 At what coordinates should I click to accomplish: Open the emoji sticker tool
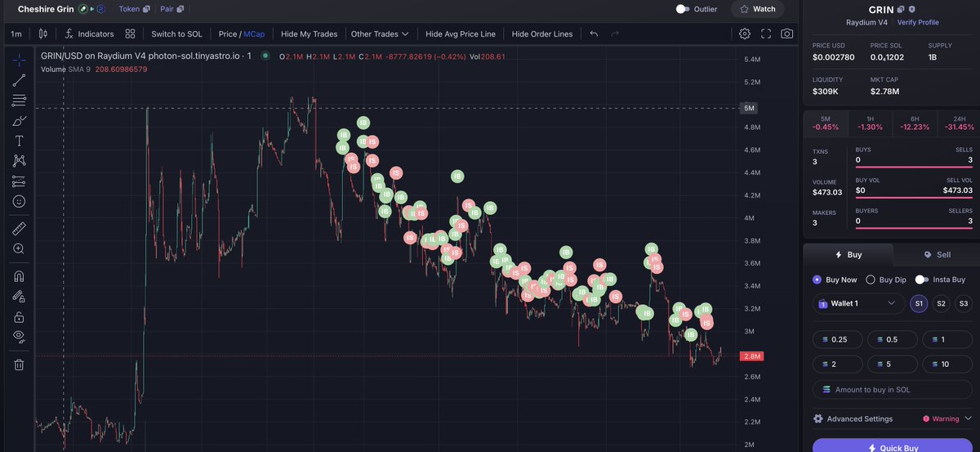tap(19, 201)
